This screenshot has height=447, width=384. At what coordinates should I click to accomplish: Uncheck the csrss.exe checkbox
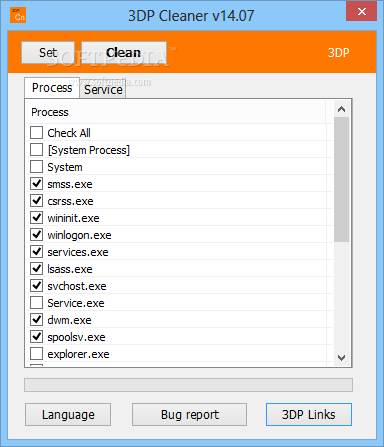(x=36, y=200)
